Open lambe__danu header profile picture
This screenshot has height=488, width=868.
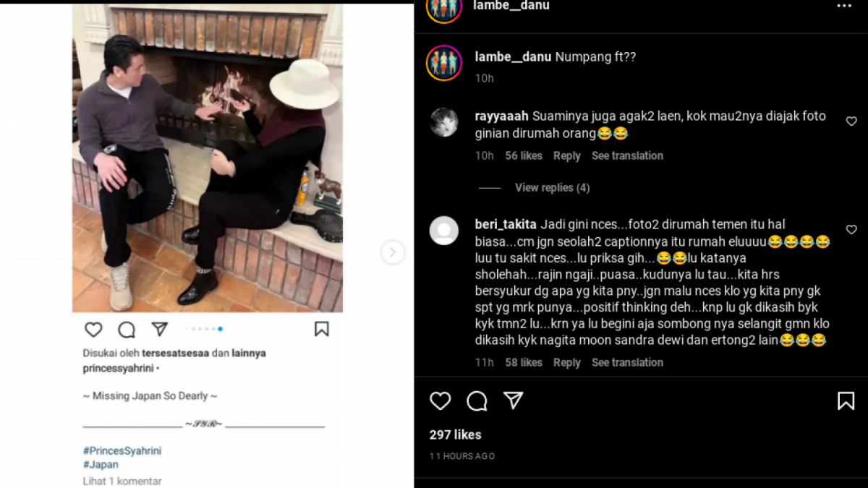[x=444, y=7]
